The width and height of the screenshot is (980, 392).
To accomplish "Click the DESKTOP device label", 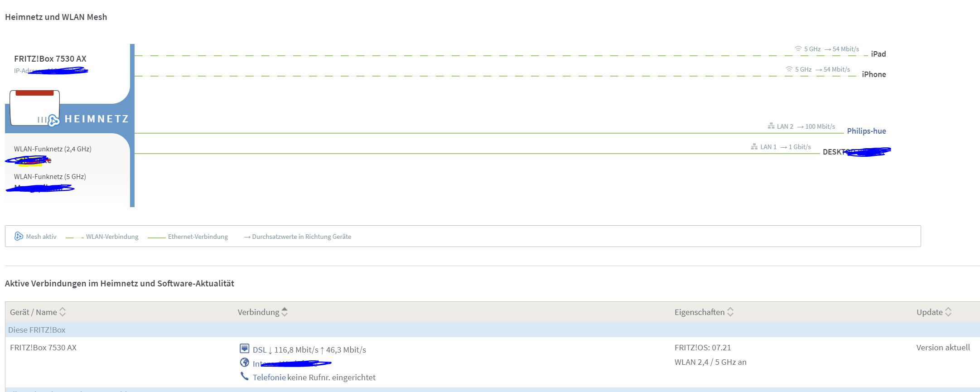I will (856, 152).
